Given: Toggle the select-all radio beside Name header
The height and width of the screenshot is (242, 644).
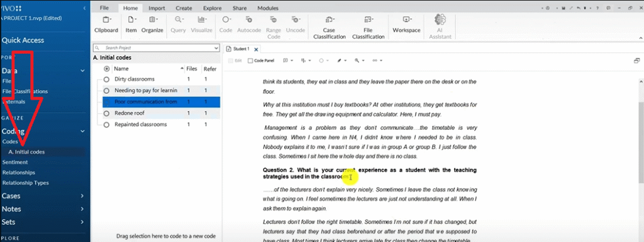Looking at the screenshot, I should coord(107,69).
